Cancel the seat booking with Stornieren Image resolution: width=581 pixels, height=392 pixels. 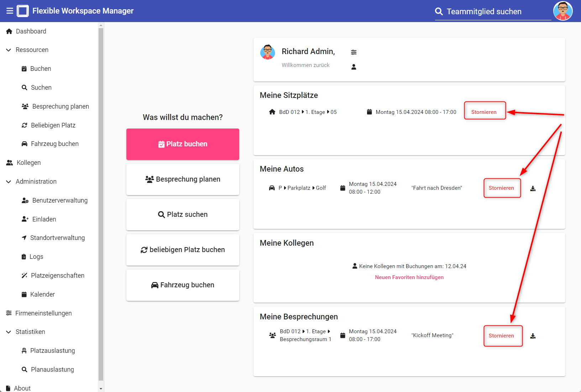483,112
